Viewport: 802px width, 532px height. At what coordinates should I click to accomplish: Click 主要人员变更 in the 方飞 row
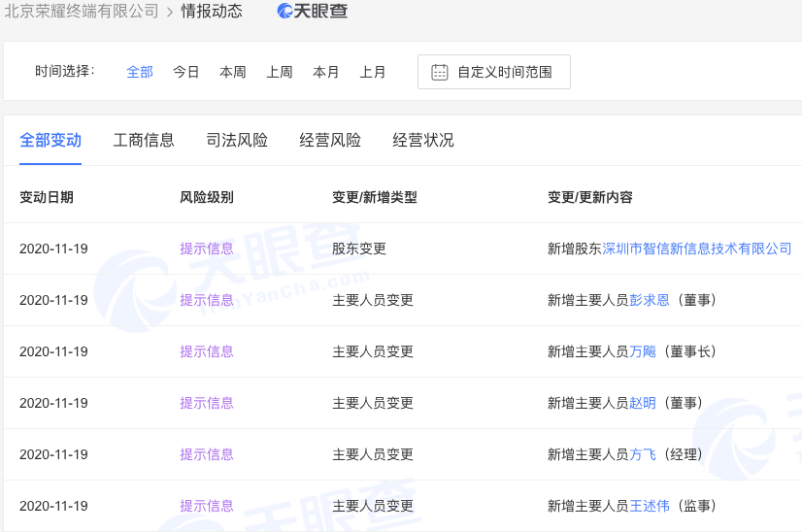point(373,454)
